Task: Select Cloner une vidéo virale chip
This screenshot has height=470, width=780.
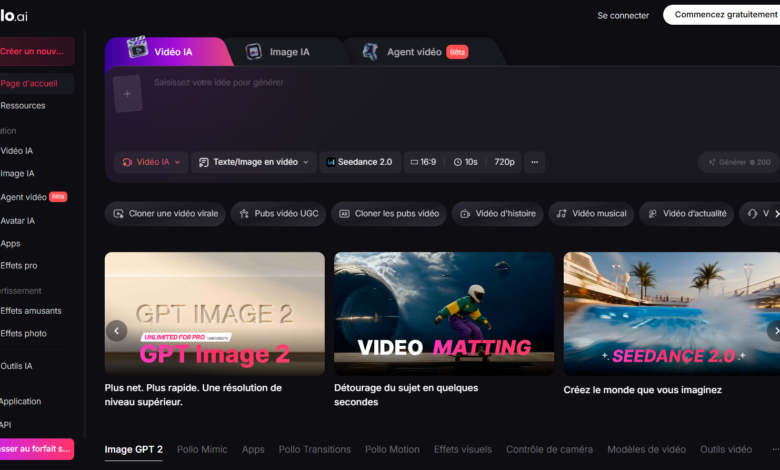Action: point(165,214)
